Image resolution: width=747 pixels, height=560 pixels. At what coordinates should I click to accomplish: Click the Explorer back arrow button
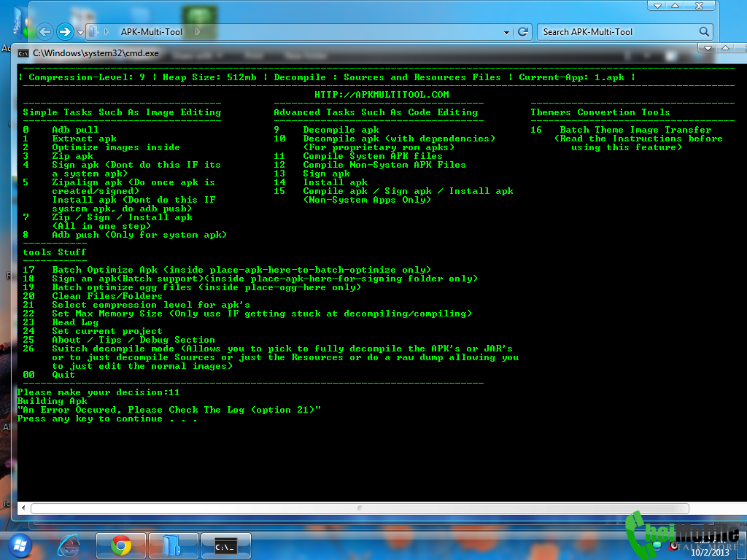[44, 32]
